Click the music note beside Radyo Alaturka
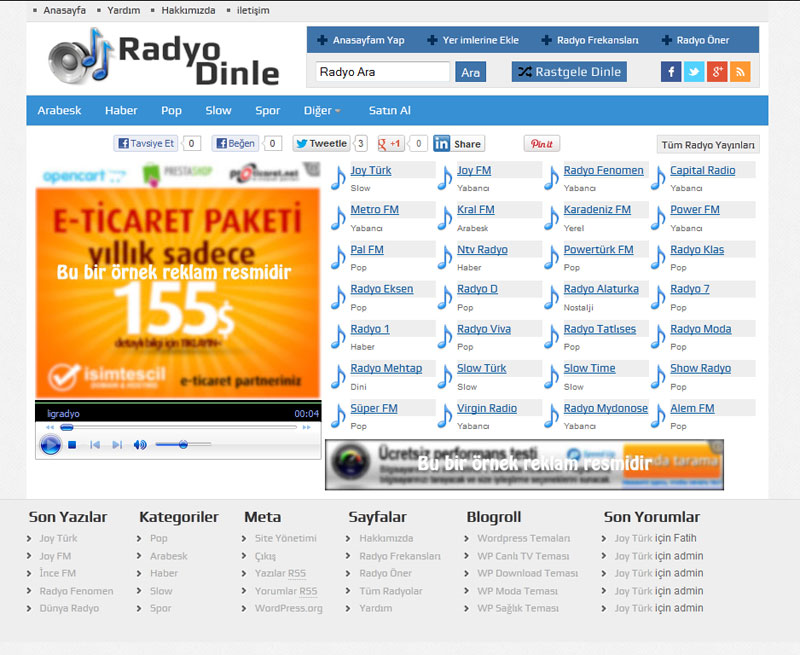This screenshot has height=655, width=800. tap(551, 297)
